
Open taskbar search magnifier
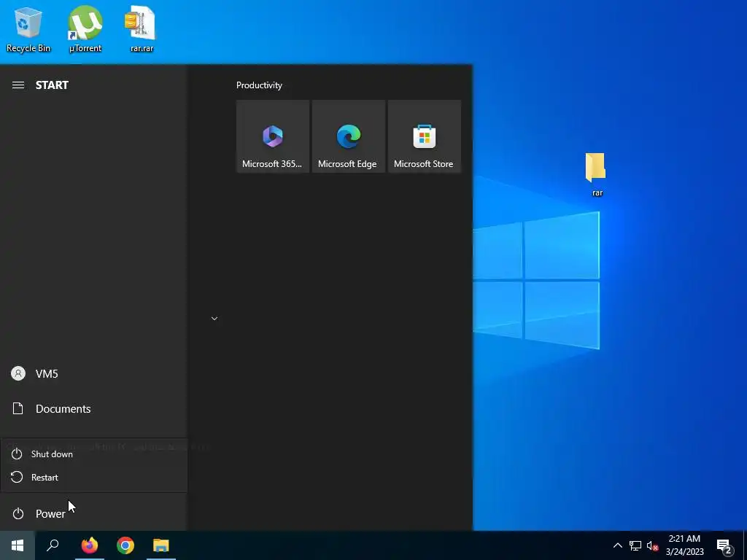click(x=53, y=545)
